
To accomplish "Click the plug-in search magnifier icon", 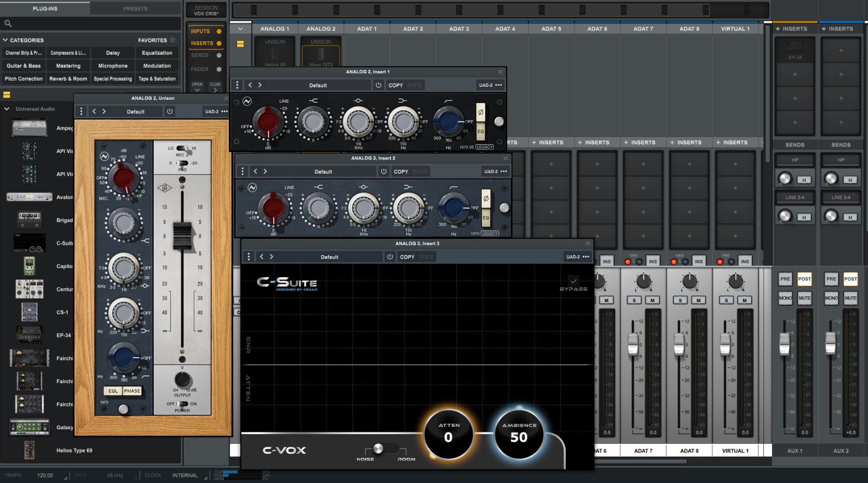I will pyautogui.click(x=8, y=23).
